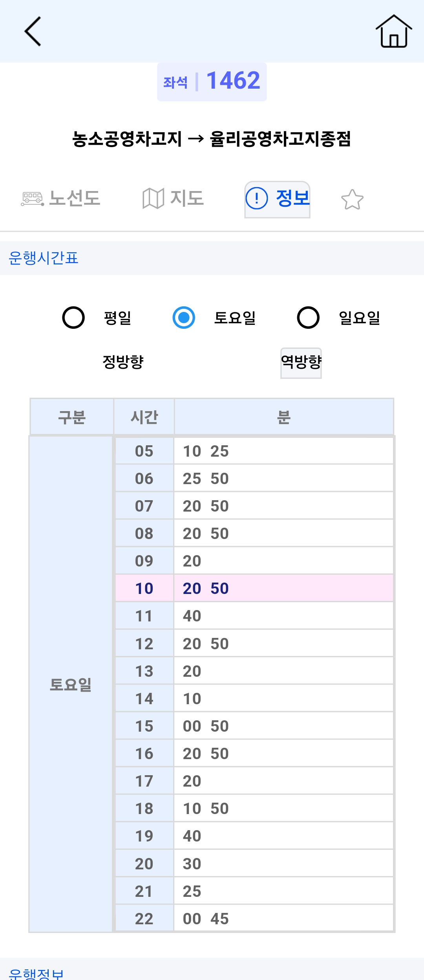Screen dimensions: 424x980
Task: Click the 05 hour timetable row
Action: (x=254, y=451)
